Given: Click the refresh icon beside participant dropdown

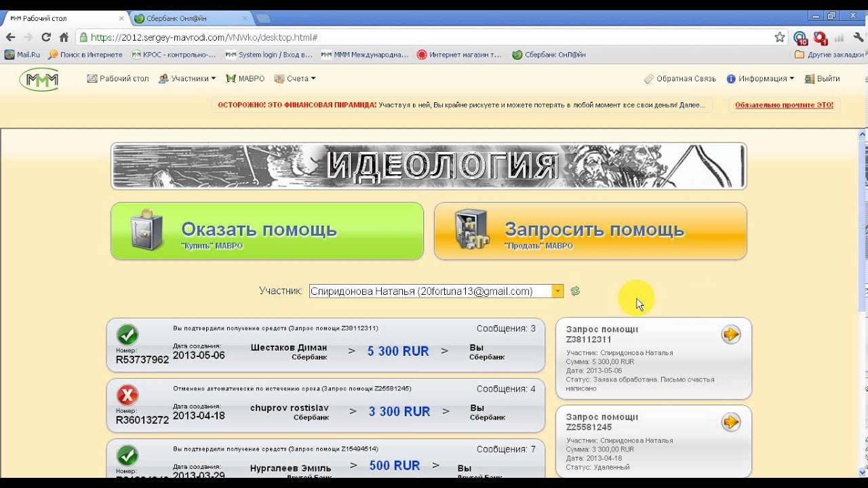Looking at the screenshot, I should tap(575, 291).
